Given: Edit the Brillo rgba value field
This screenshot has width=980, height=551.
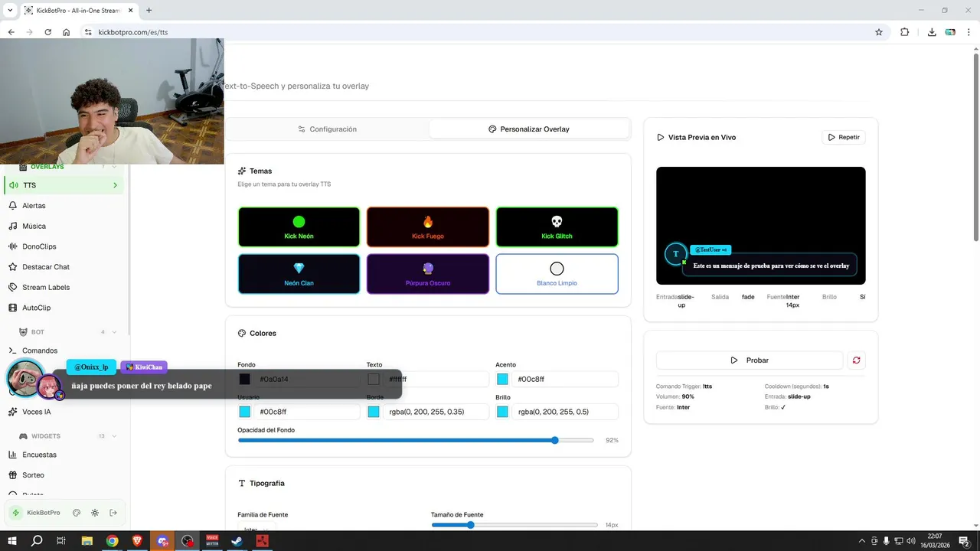Looking at the screenshot, I should (565, 412).
